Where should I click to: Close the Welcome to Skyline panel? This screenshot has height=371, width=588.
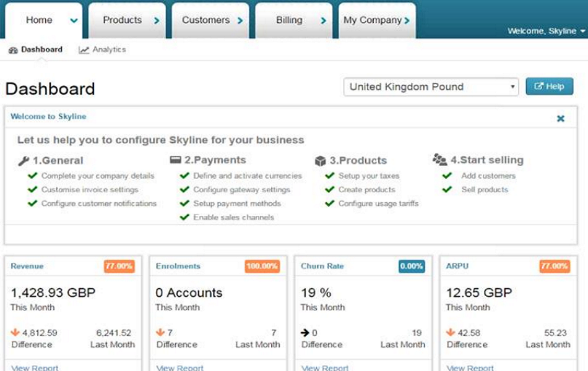point(561,118)
